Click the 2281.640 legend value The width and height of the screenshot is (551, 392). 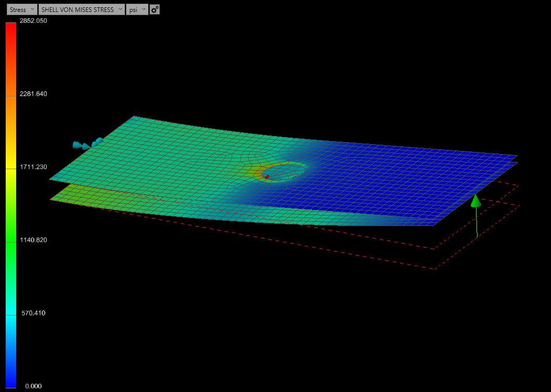(33, 94)
